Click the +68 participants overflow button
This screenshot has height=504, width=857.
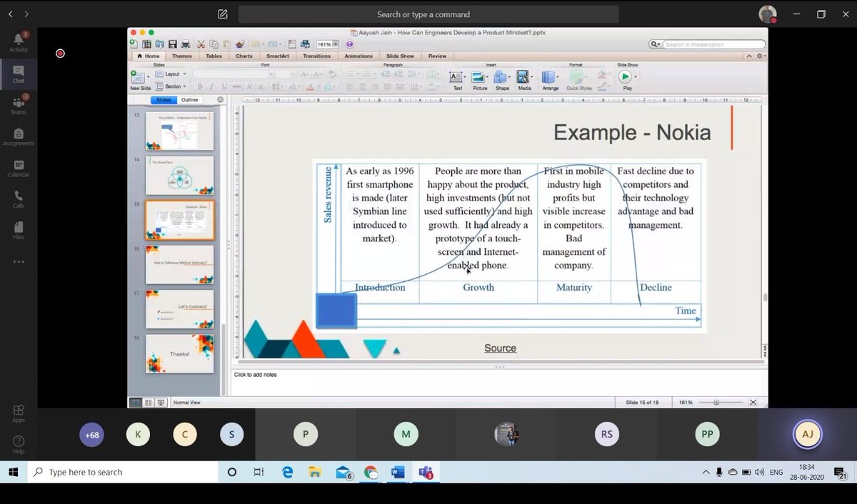click(x=91, y=435)
